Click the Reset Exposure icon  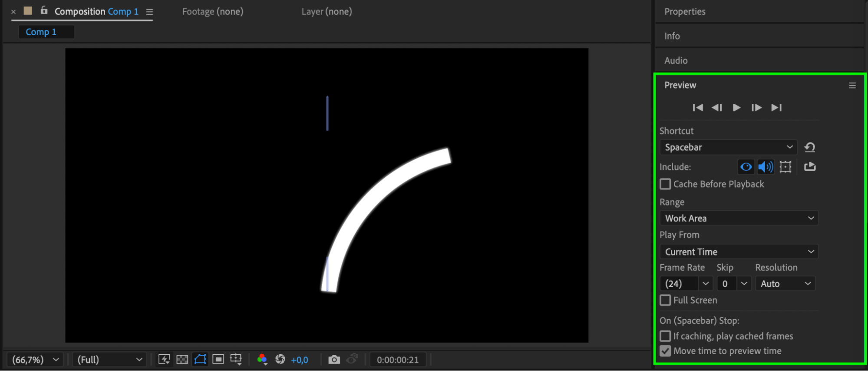point(281,359)
